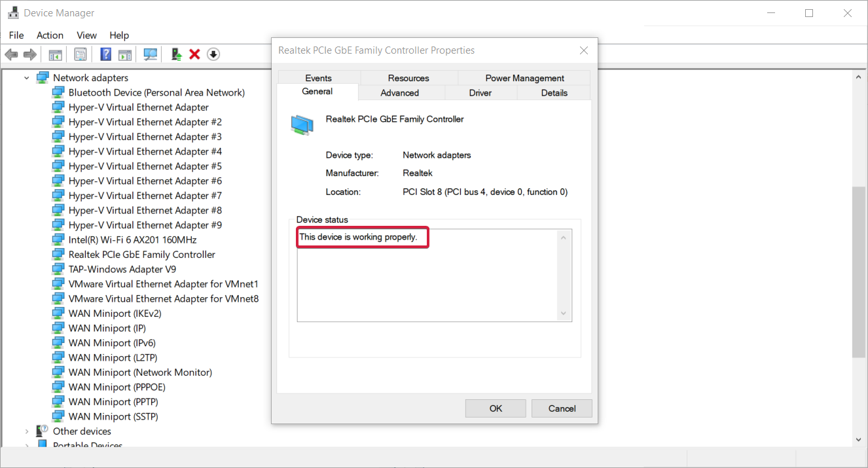868x468 pixels.
Task: Close the Realtek Properties dialog
Action: [584, 50]
